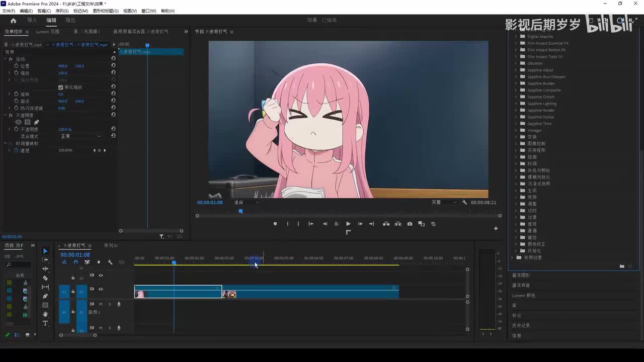Click the Lift button

[x=386, y=224]
